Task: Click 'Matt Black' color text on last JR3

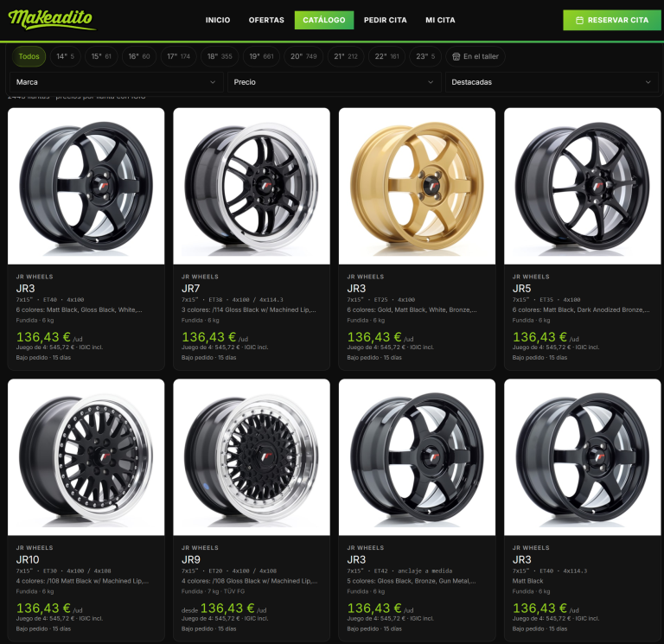Action: pos(527,581)
